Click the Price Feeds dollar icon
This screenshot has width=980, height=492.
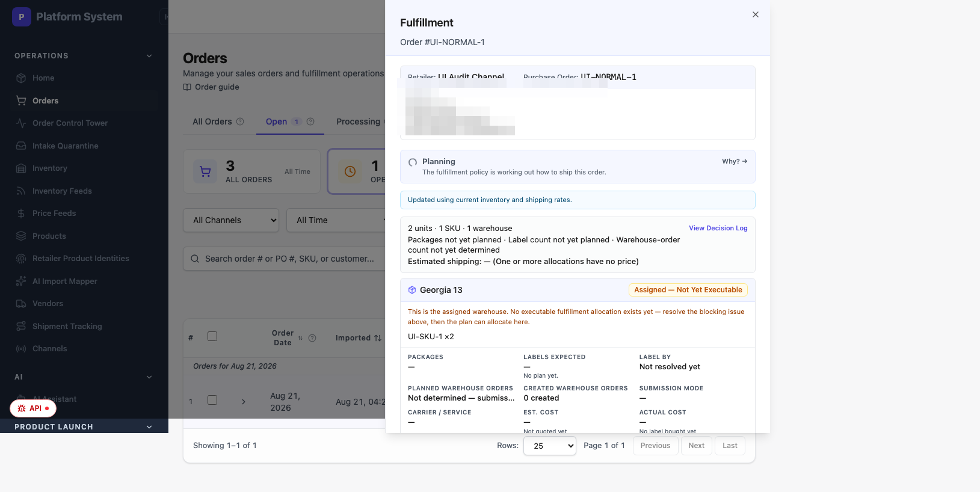pyautogui.click(x=21, y=214)
